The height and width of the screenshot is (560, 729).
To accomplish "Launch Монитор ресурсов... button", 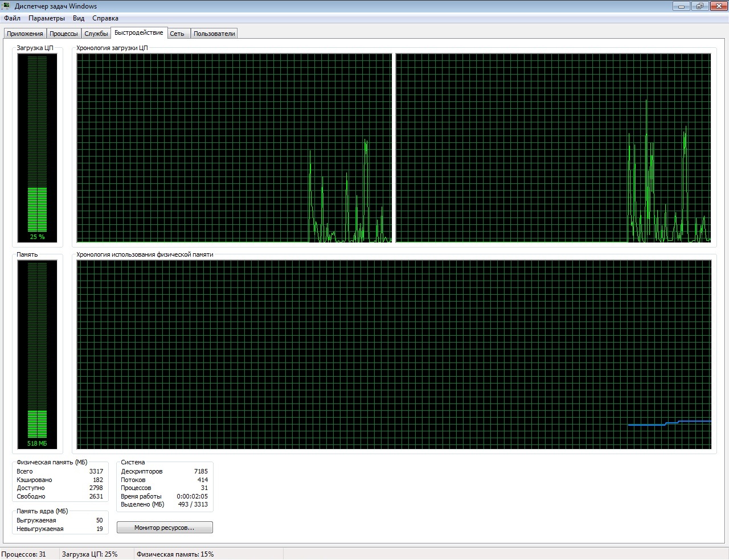I will click(x=165, y=528).
